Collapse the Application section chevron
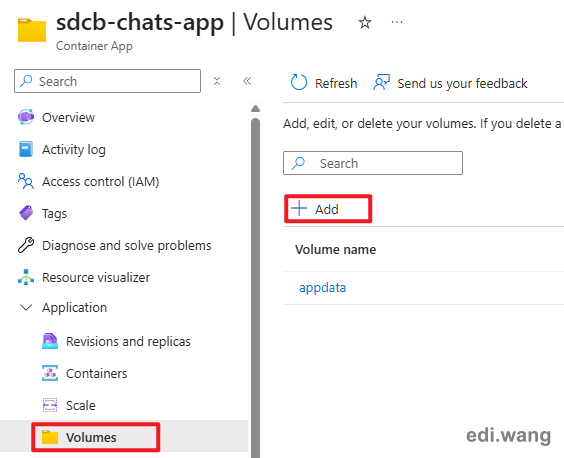Image resolution: width=564 pixels, height=458 pixels. coord(26,307)
